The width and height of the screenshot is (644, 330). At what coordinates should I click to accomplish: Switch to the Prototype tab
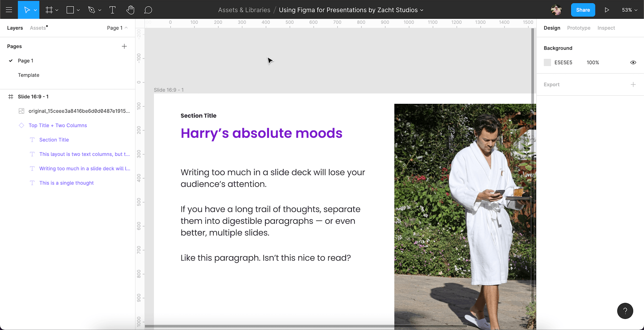click(579, 28)
